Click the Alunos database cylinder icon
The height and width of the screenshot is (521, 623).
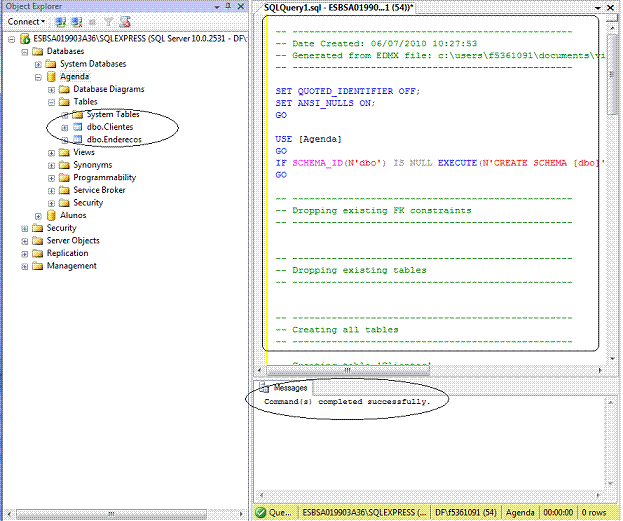click(51, 215)
